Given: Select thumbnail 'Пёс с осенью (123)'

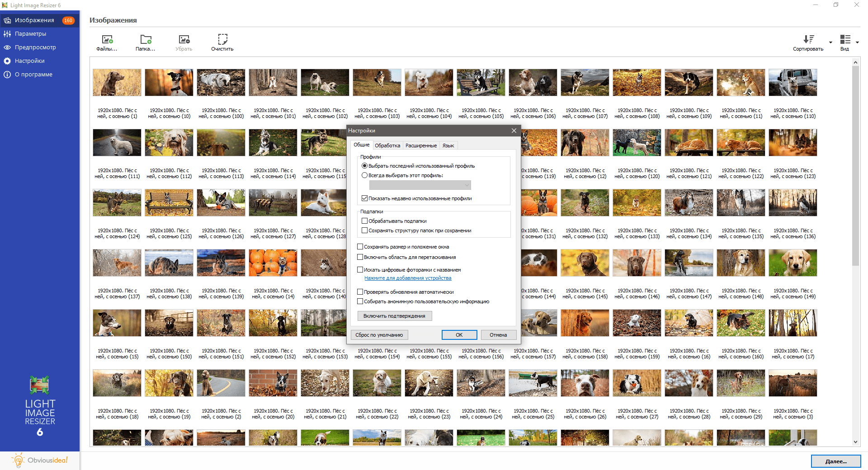Looking at the screenshot, I should [793, 143].
